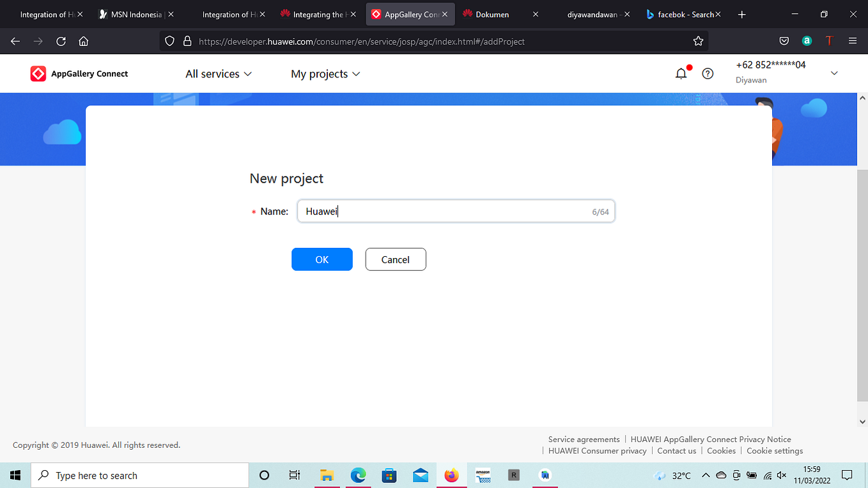Viewport: 868px width, 488px height.
Task: Open the My projects dropdown
Action: 325,73
